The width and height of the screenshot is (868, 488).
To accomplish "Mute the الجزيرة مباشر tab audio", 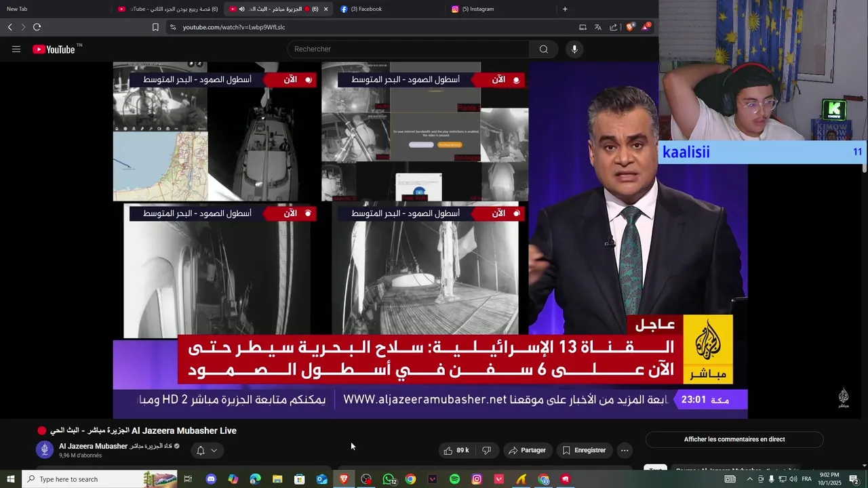I will coord(242,9).
